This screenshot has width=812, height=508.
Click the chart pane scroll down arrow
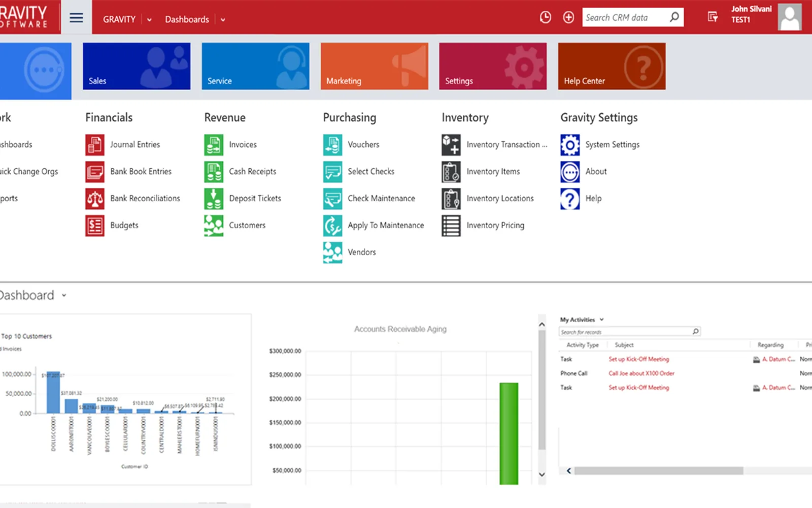coord(542,474)
